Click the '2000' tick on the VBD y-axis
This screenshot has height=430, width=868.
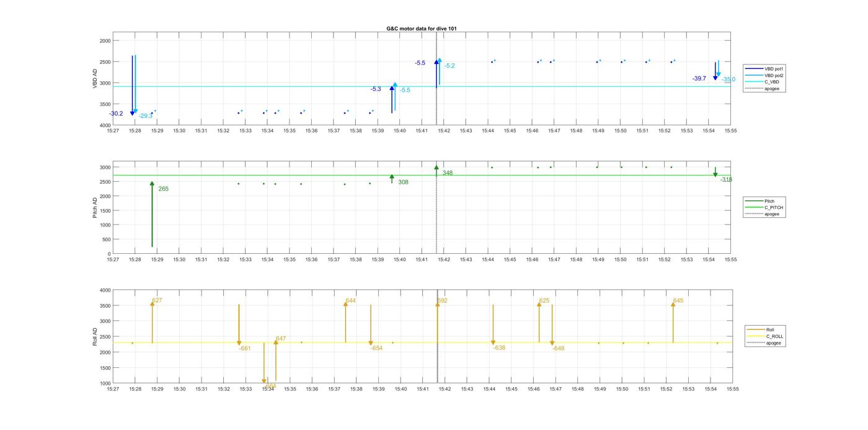[x=105, y=41]
